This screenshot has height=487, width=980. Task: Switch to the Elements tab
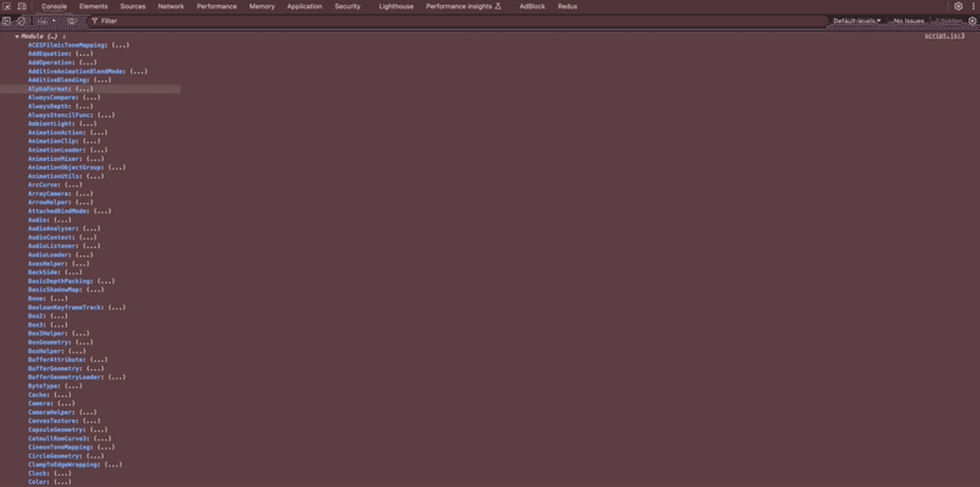(x=93, y=6)
